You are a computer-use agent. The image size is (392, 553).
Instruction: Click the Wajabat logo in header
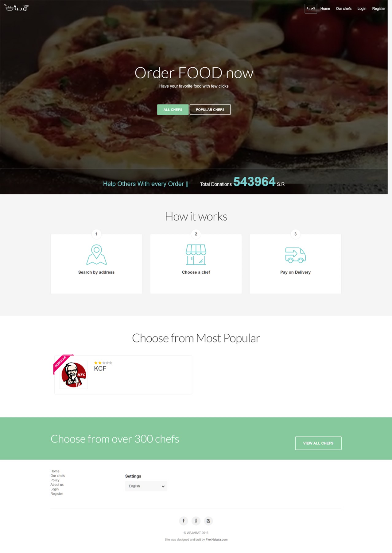(16, 8)
